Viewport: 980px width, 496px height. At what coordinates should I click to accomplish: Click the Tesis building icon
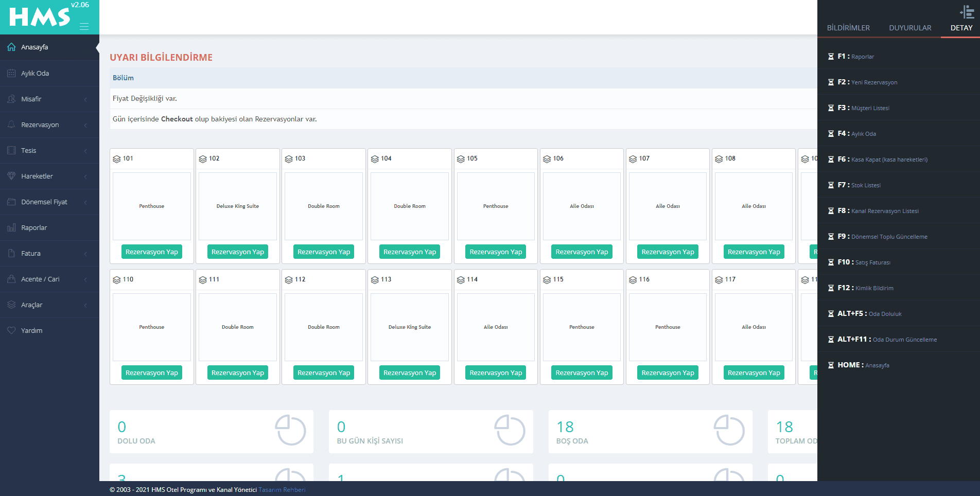coord(11,150)
